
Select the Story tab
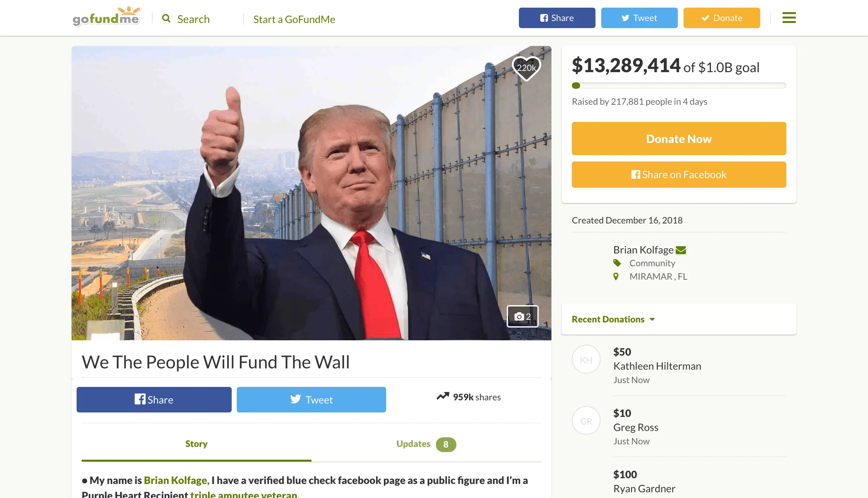click(x=196, y=444)
